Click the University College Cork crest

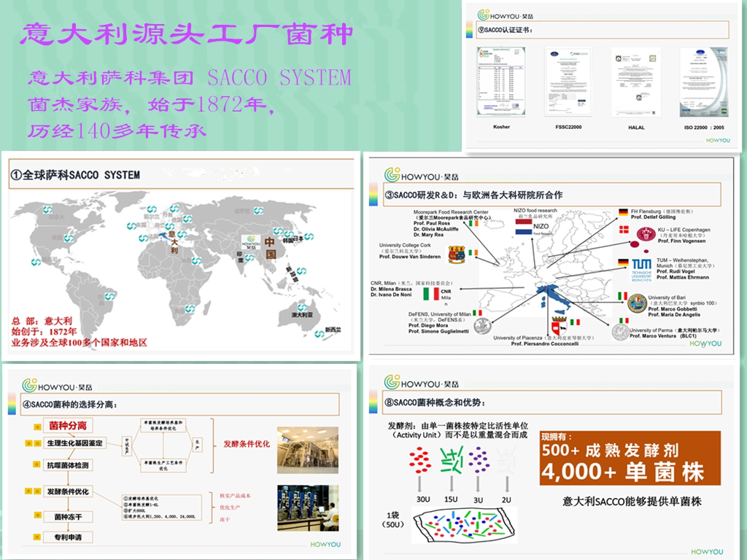457,254
